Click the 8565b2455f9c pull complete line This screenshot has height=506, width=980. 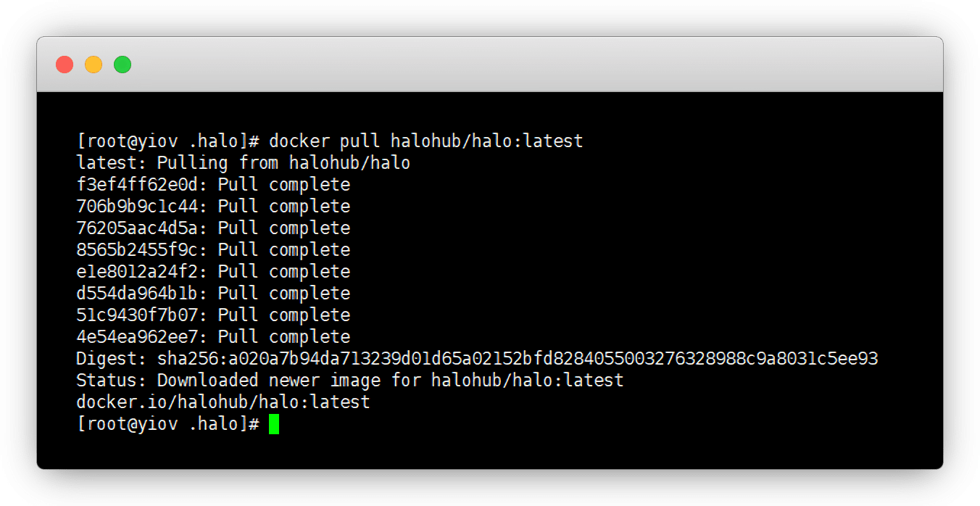pyautogui.click(x=213, y=249)
